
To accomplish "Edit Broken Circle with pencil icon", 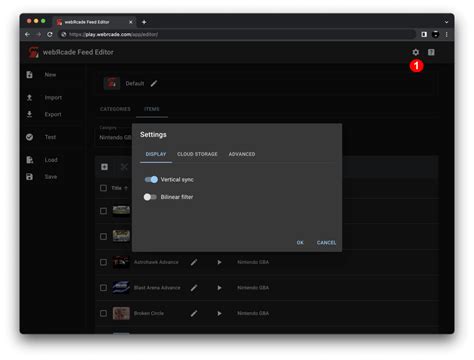I will pyautogui.click(x=194, y=313).
